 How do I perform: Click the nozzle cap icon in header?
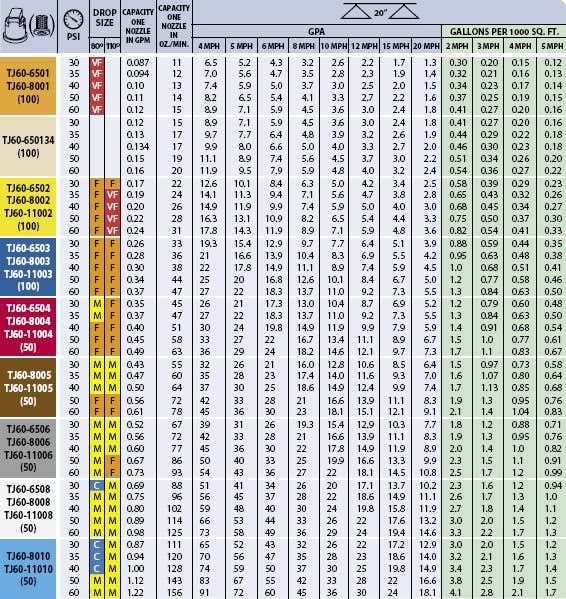pyautogui.click(x=15, y=26)
